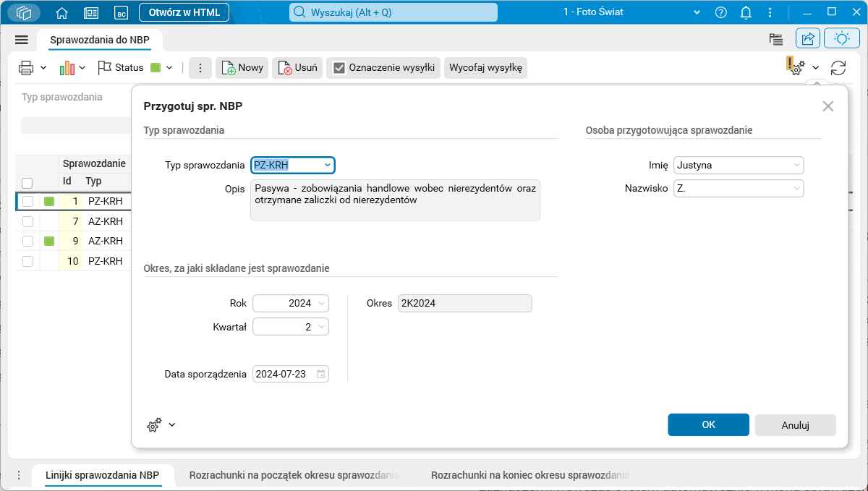The image size is (868, 491).
Task: Confirm the dialog with OK
Action: [x=708, y=425]
